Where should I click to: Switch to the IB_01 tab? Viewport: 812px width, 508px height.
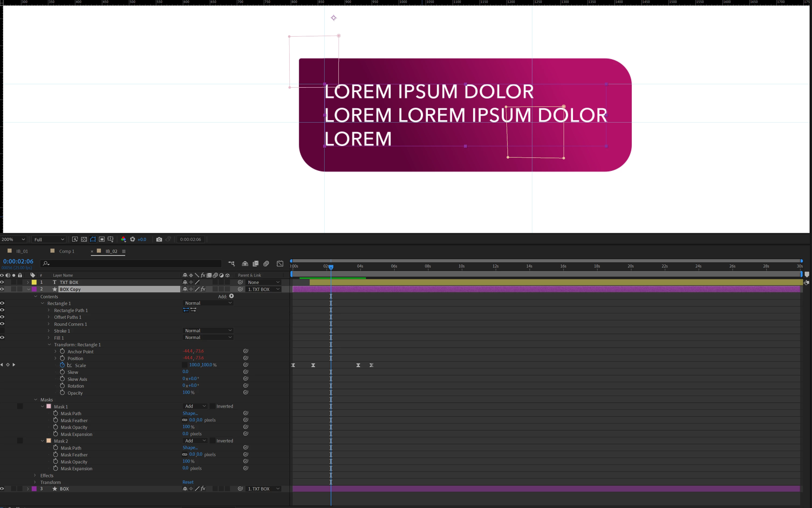coord(22,251)
